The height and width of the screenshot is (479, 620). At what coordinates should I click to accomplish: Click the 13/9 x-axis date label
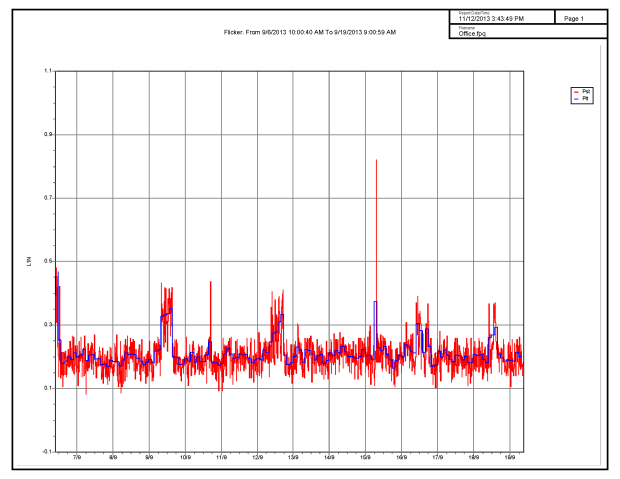click(293, 457)
